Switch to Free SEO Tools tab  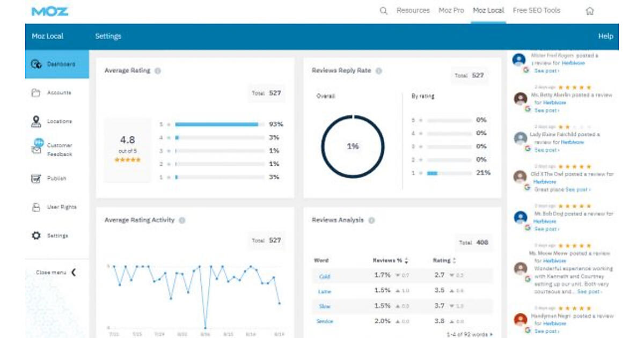pyautogui.click(x=536, y=11)
